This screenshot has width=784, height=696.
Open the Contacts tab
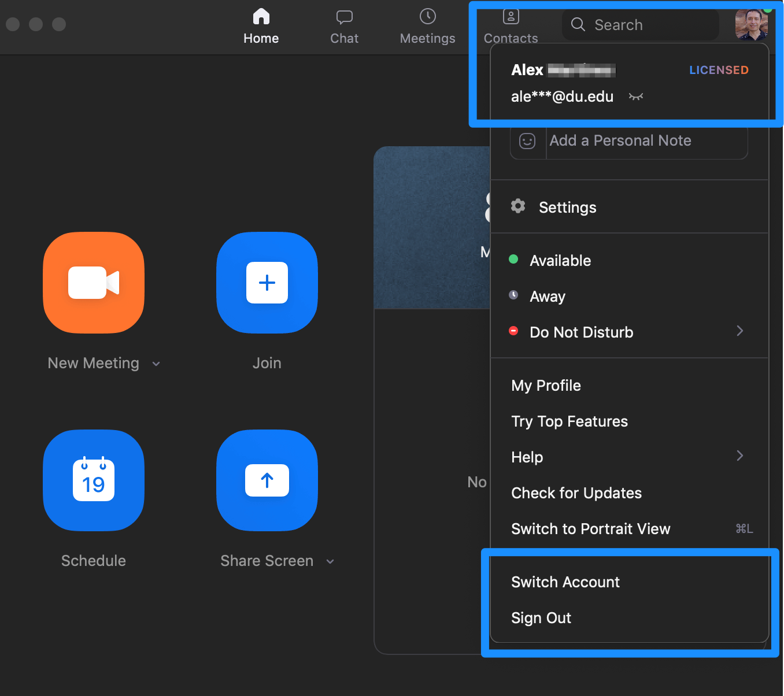(511, 27)
